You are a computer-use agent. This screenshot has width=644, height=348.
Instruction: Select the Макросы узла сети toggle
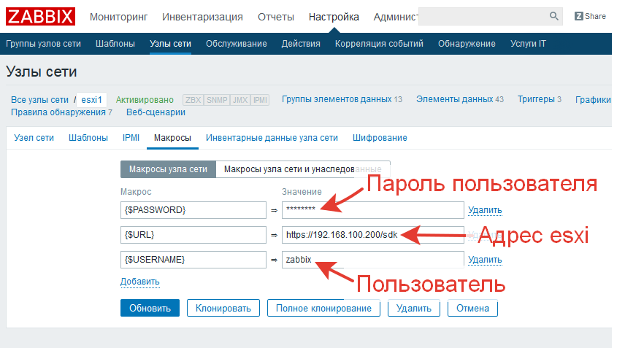click(168, 169)
